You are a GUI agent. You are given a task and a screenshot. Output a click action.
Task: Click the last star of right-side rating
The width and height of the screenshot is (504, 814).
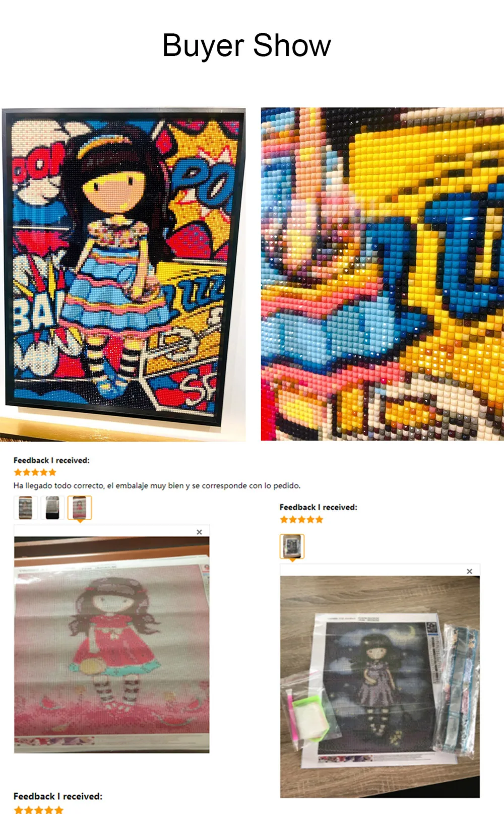pos(319,519)
